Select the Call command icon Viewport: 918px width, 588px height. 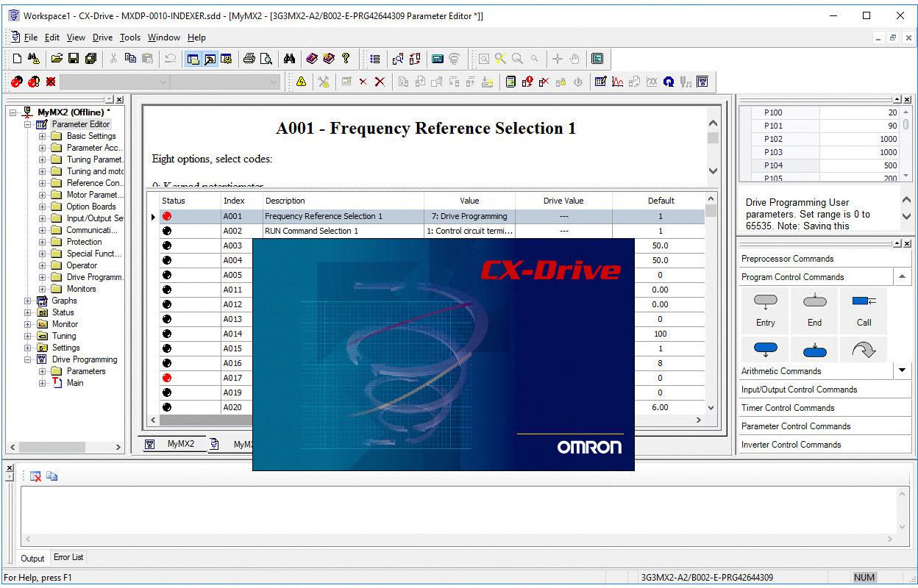click(x=862, y=309)
